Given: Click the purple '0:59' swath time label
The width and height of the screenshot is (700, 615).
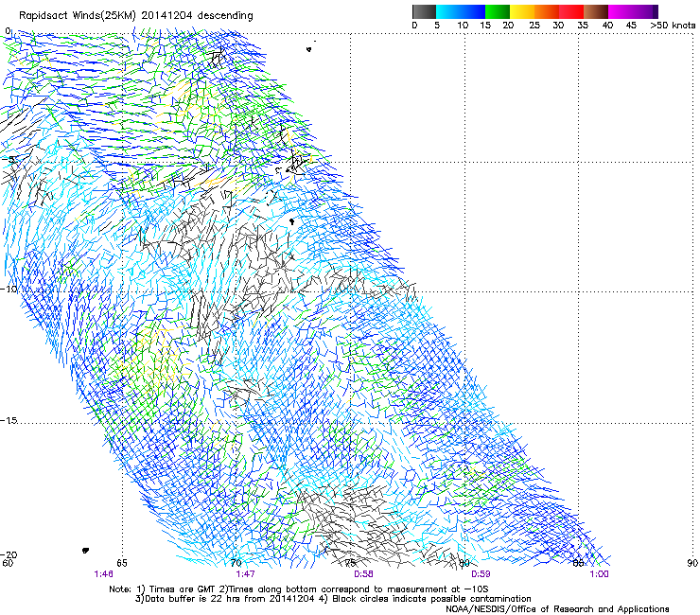Looking at the screenshot, I should coord(481,574).
